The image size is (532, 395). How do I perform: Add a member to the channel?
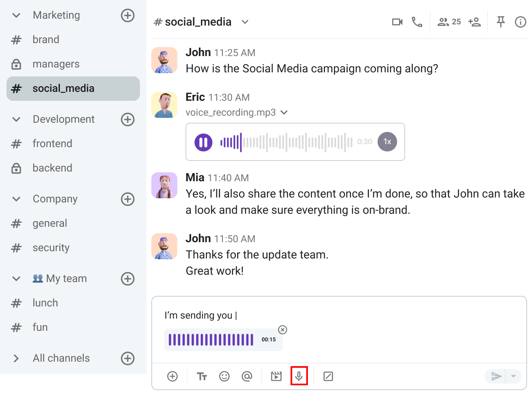click(x=474, y=22)
